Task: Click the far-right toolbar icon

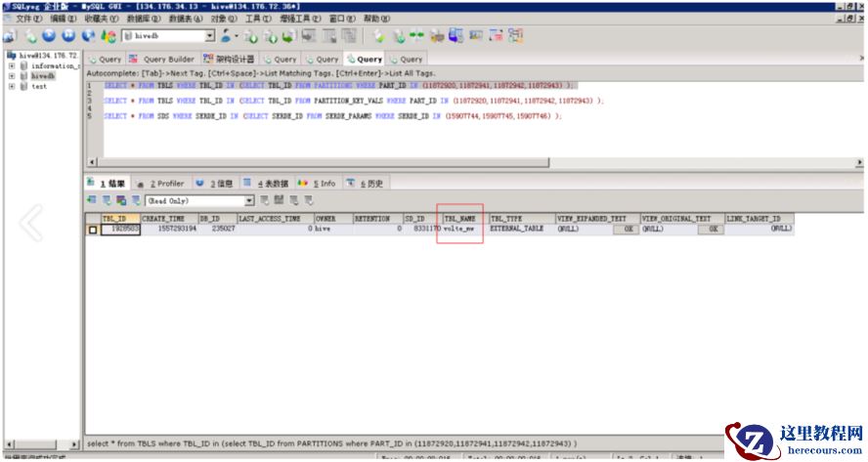Action: tap(516, 36)
